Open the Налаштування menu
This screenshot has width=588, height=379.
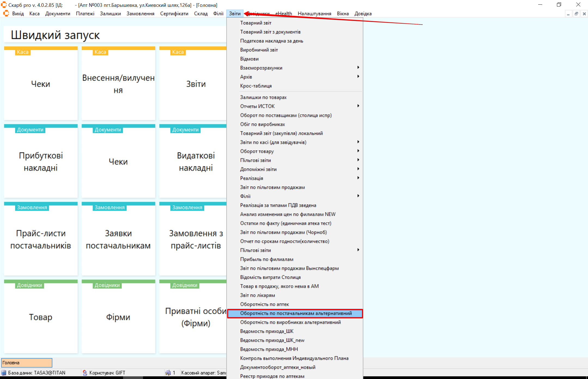pos(314,14)
